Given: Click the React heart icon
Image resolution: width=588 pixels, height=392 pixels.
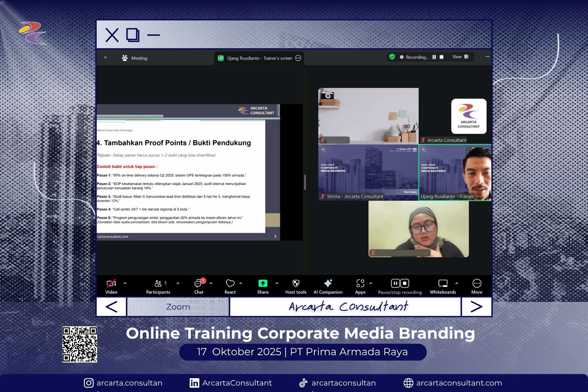Looking at the screenshot, I should [x=230, y=287].
